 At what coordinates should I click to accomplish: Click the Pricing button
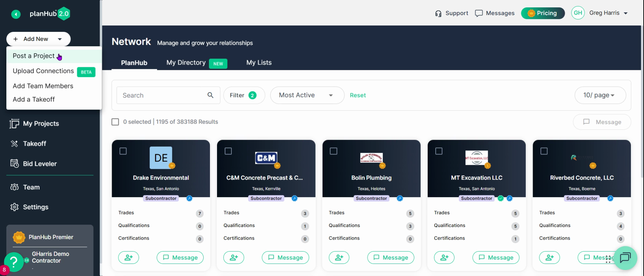[x=543, y=13]
